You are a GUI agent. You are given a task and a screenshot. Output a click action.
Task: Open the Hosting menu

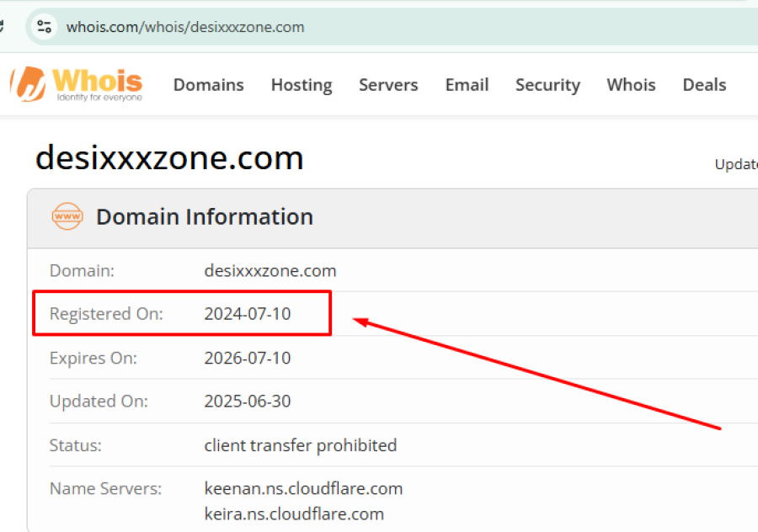(x=302, y=85)
